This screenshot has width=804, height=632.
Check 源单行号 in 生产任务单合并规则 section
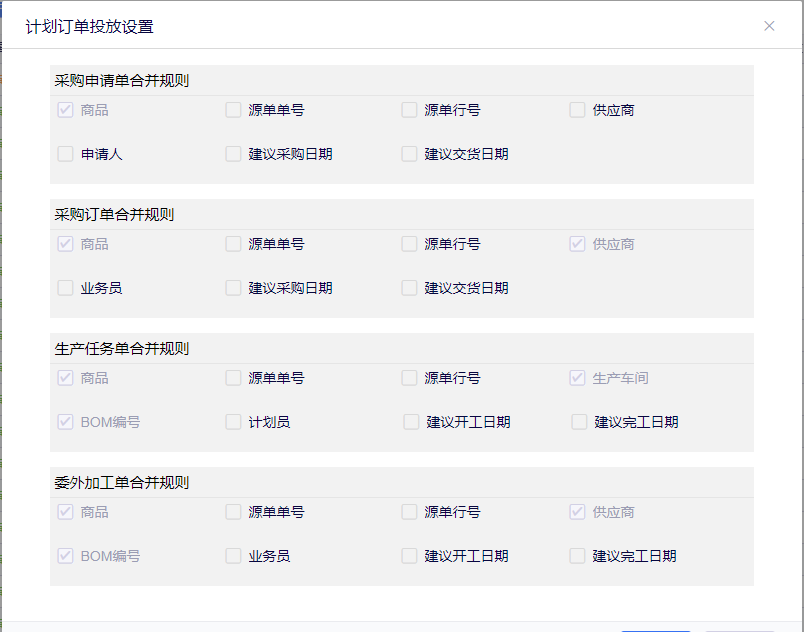(409, 378)
